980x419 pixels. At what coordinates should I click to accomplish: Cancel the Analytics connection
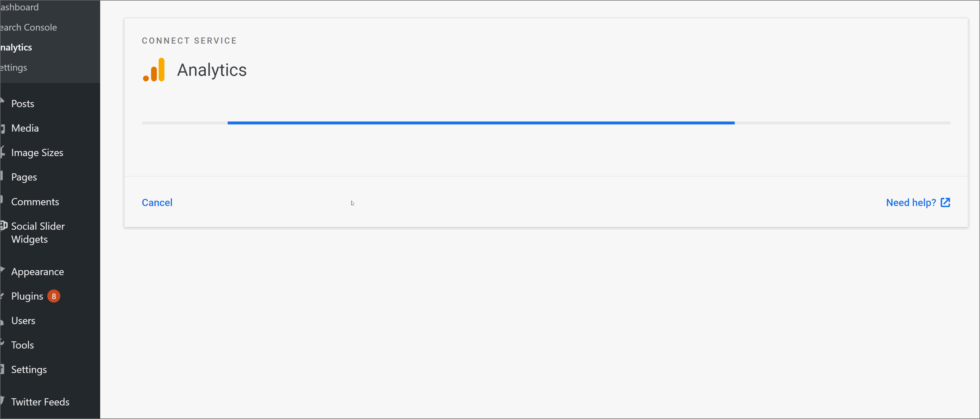coord(157,202)
